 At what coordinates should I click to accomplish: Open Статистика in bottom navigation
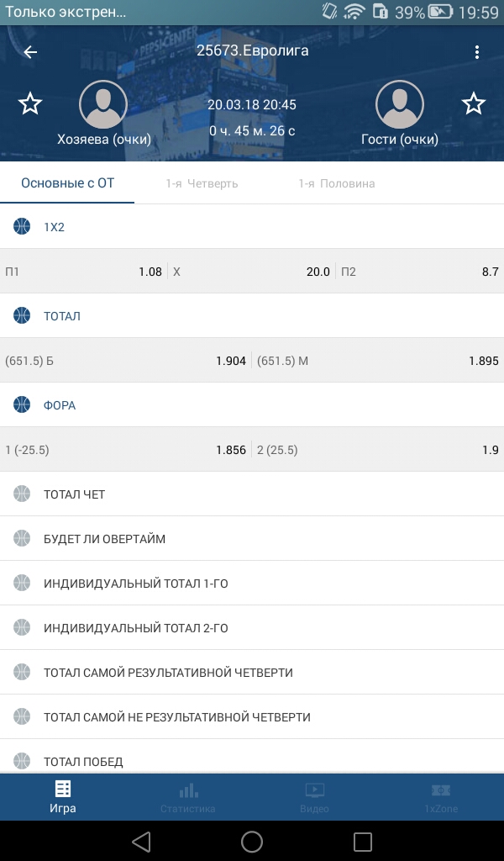pos(188,798)
